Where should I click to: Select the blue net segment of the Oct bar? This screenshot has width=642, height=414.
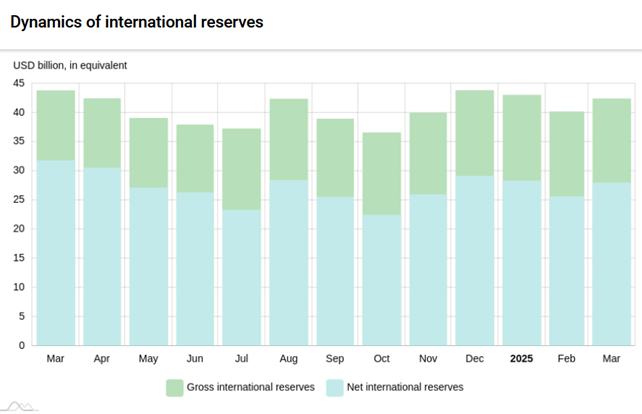[x=381, y=280]
